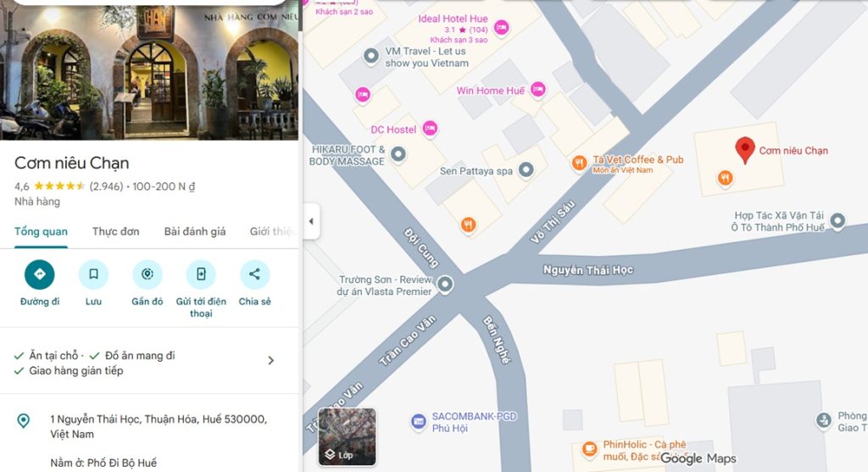Click the restaurant pin below the red marker
868x472 pixels.
tap(726, 178)
